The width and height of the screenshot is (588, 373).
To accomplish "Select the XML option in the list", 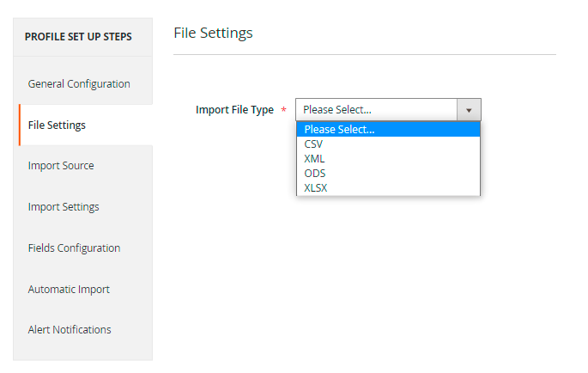I will click(x=314, y=159).
